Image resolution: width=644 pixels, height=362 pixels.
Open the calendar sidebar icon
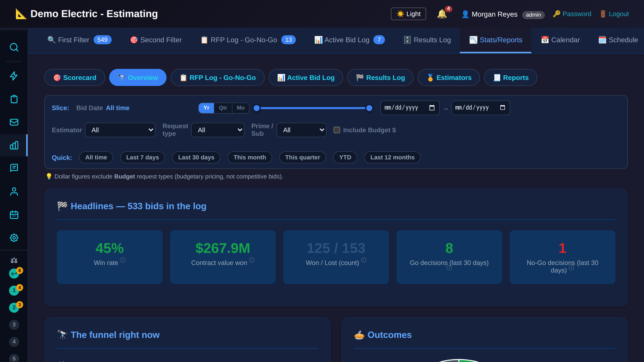tap(14, 215)
